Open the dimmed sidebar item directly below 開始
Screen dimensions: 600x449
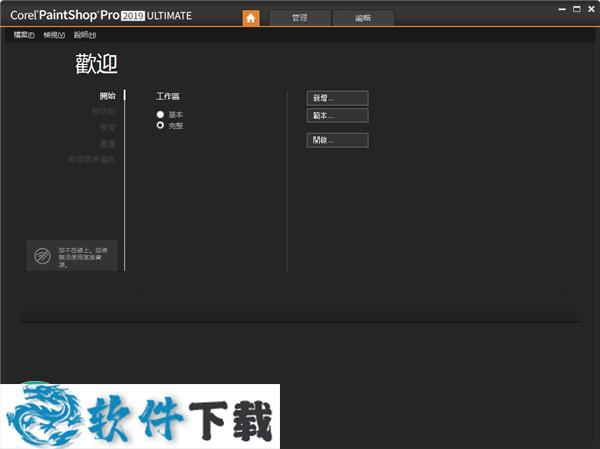pyautogui.click(x=103, y=112)
